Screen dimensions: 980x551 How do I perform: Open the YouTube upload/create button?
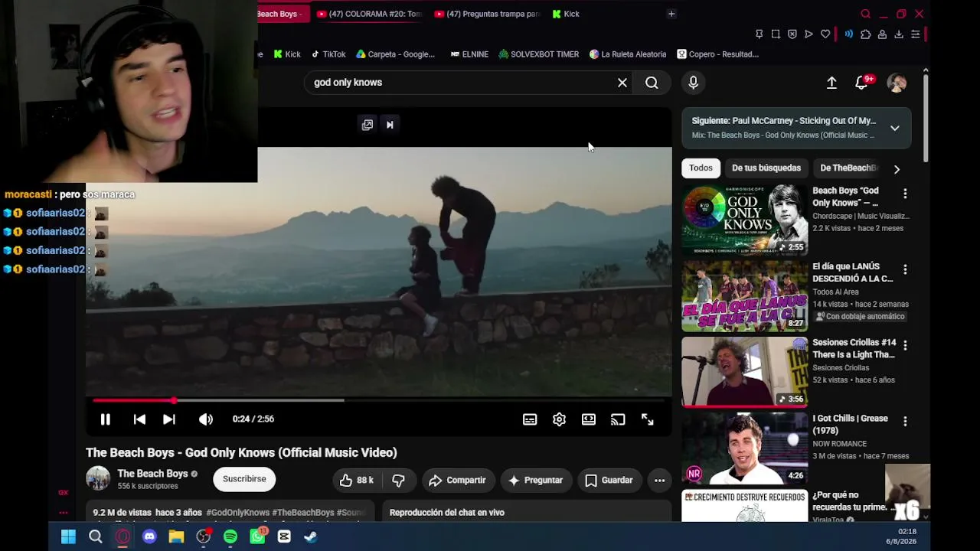pyautogui.click(x=831, y=83)
